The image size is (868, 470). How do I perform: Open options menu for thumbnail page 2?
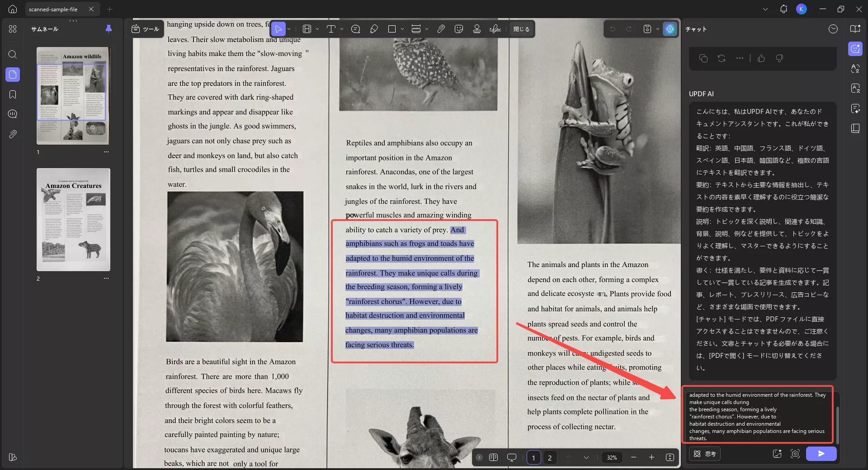coord(106,278)
